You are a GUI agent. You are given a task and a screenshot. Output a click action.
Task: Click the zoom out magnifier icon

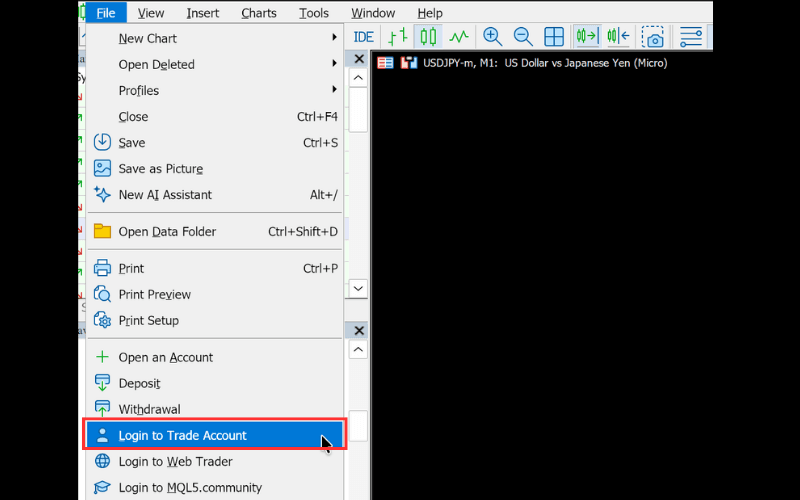click(523, 37)
